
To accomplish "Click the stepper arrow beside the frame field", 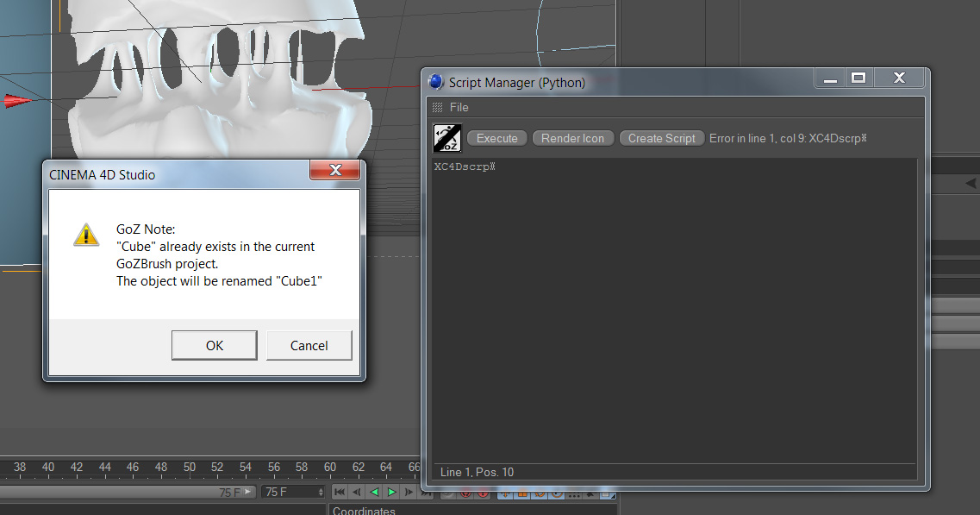I will pyautogui.click(x=321, y=490).
